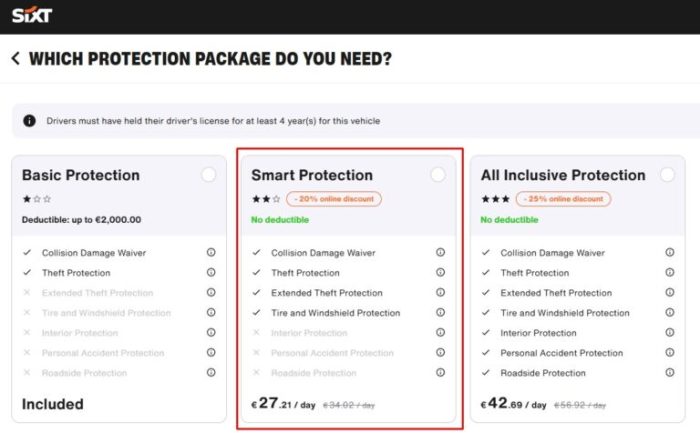This screenshot has height=433, width=700.
Task: Open info for Basic Tire and Windshield Protection
Action: click(211, 312)
